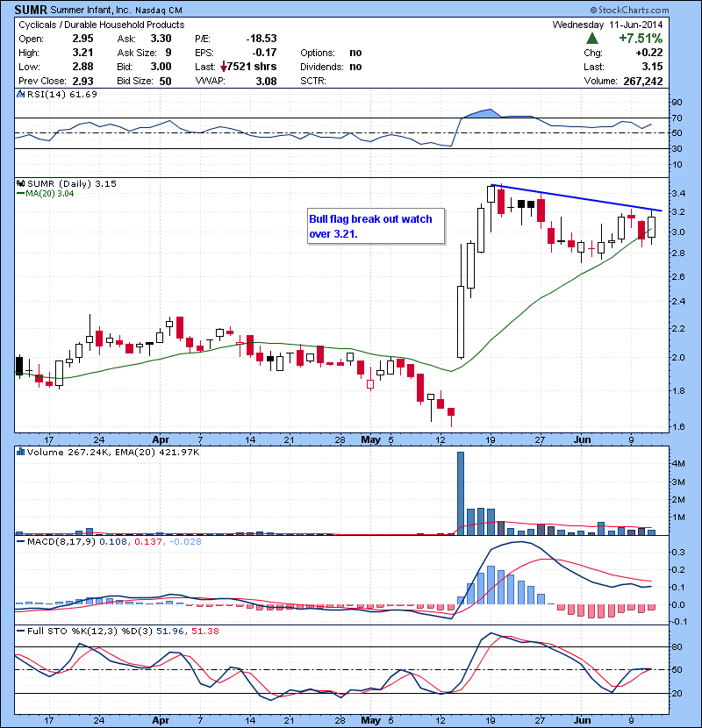Click the MACD(8,17,9) legend line marker

coord(20,544)
